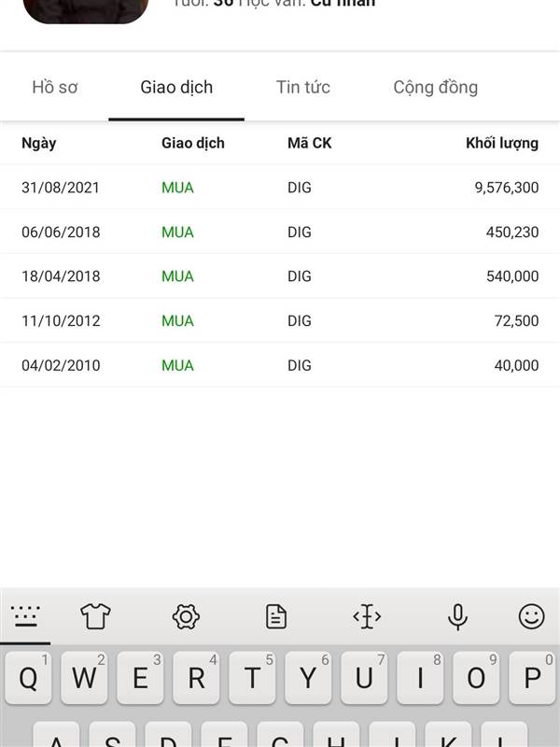Click the profile photo thumbnail

[86, 10]
